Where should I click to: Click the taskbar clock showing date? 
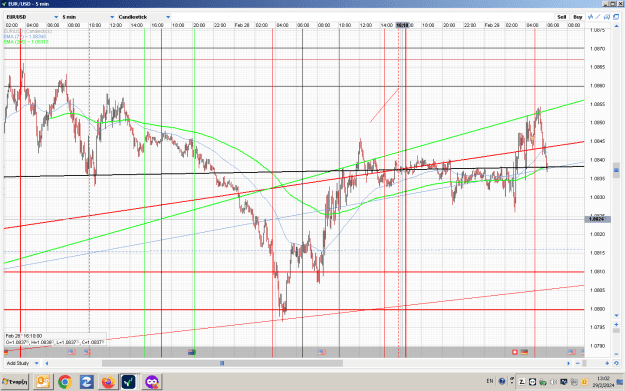pyautogui.click(x=603, y=382)
